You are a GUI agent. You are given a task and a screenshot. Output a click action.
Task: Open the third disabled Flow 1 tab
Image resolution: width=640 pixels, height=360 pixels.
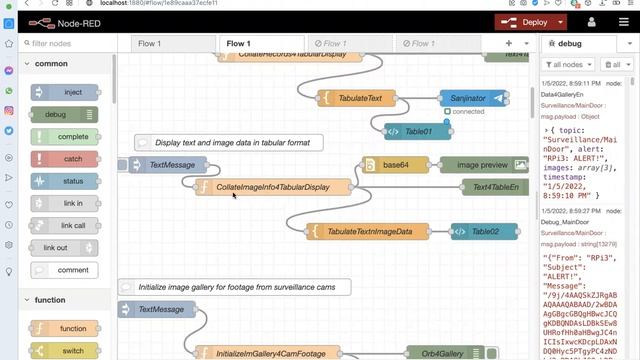coord(350,43)
